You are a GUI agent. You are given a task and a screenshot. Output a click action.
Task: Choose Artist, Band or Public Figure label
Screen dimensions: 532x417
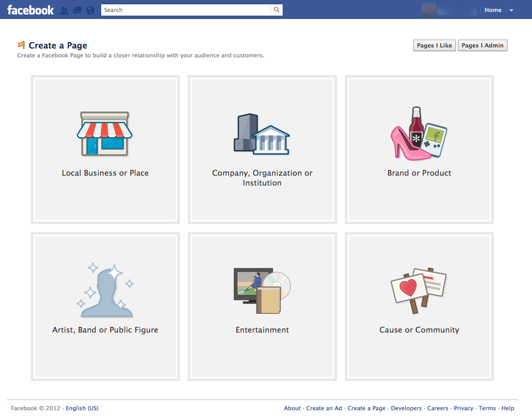coord(105,330)
